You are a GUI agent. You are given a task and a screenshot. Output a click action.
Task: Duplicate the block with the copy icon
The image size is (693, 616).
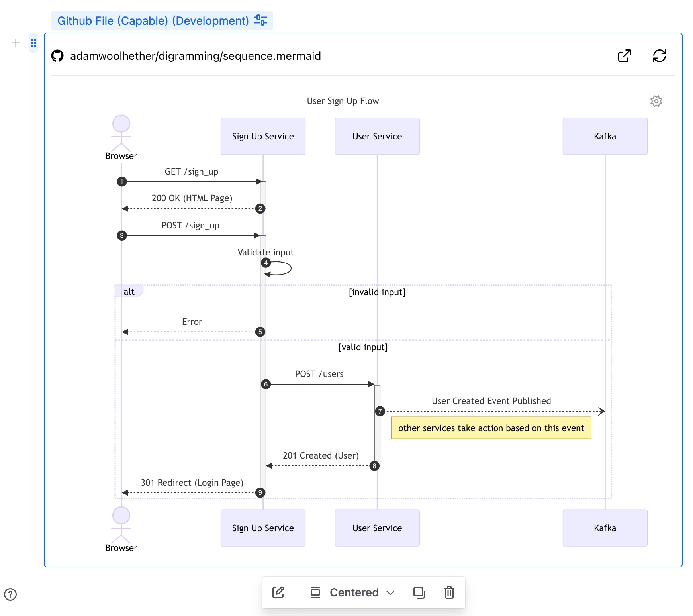point(419,592)
